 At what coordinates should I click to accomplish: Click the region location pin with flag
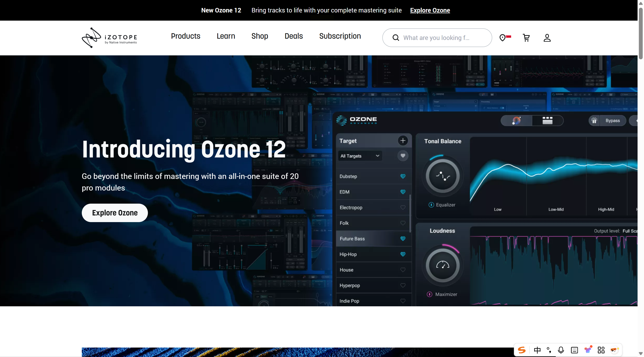click(x=505, y=38)
